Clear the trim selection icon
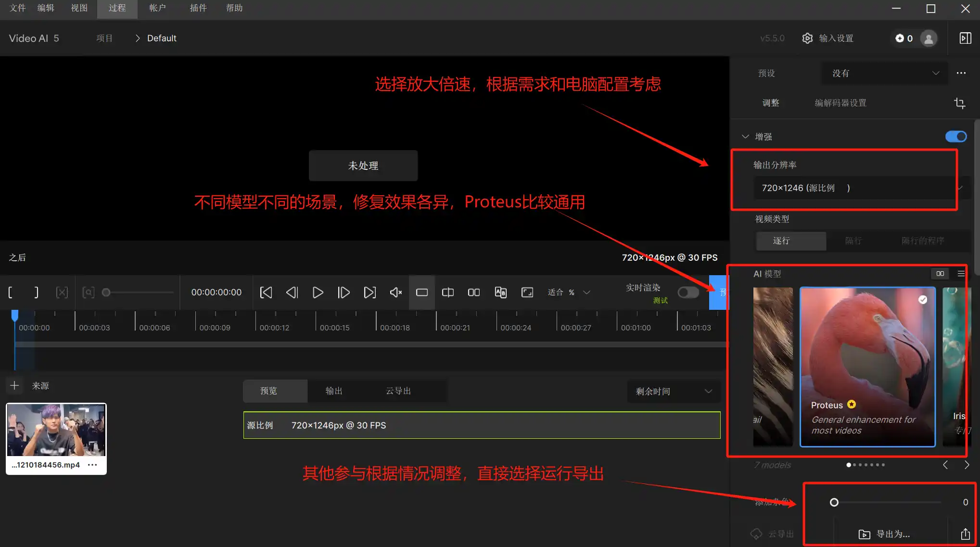980x547 pixels. (62, 292)
